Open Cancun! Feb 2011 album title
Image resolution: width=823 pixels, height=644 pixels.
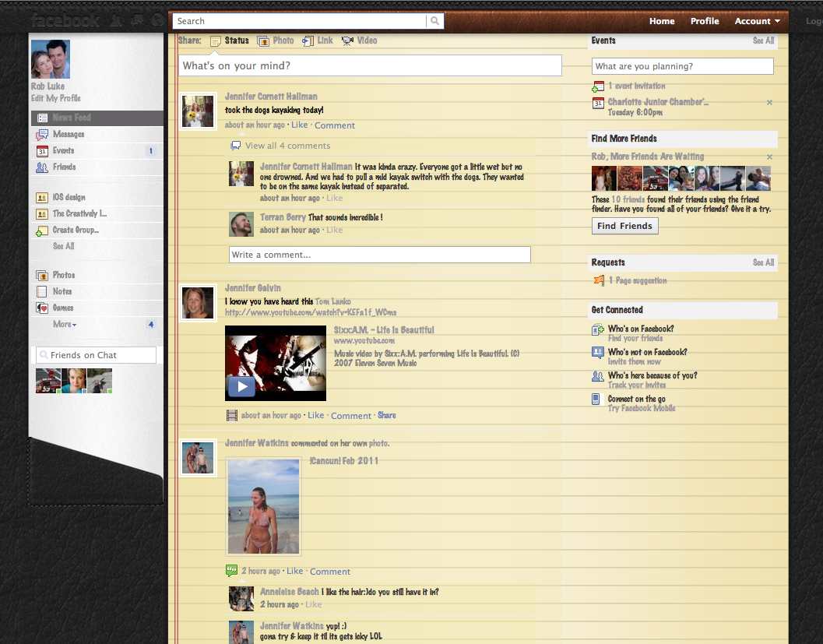344,461
